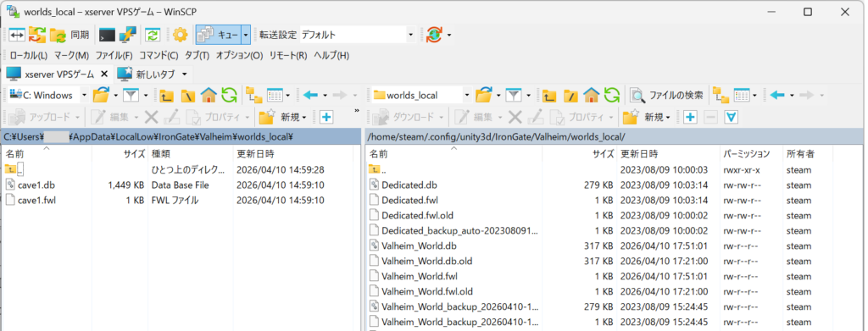Click the remote panel home directory icon
The image size is (868, 331).
591,95
